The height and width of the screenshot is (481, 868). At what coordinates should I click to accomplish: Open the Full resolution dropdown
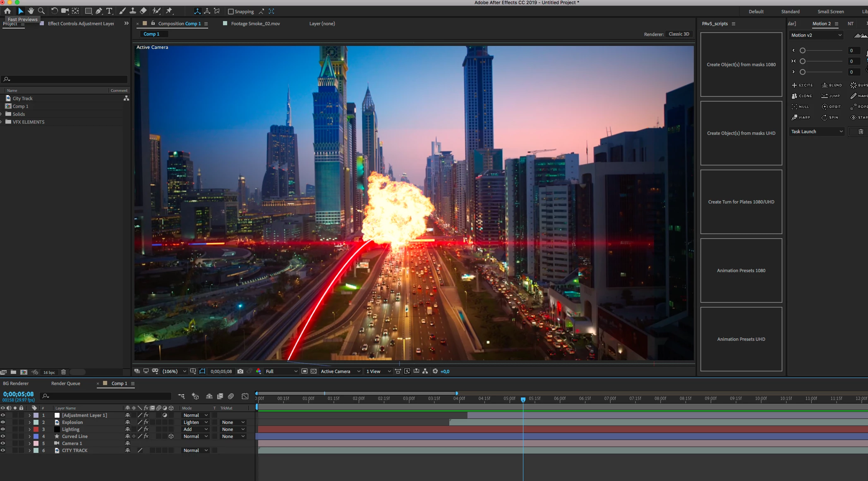click(281, 371)
